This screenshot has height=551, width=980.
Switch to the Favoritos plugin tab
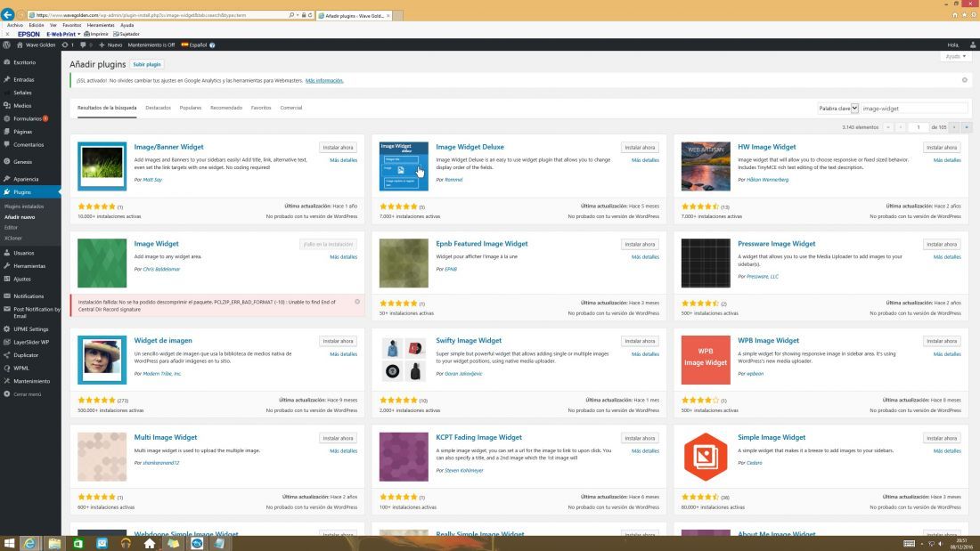(x=261, y=108)
